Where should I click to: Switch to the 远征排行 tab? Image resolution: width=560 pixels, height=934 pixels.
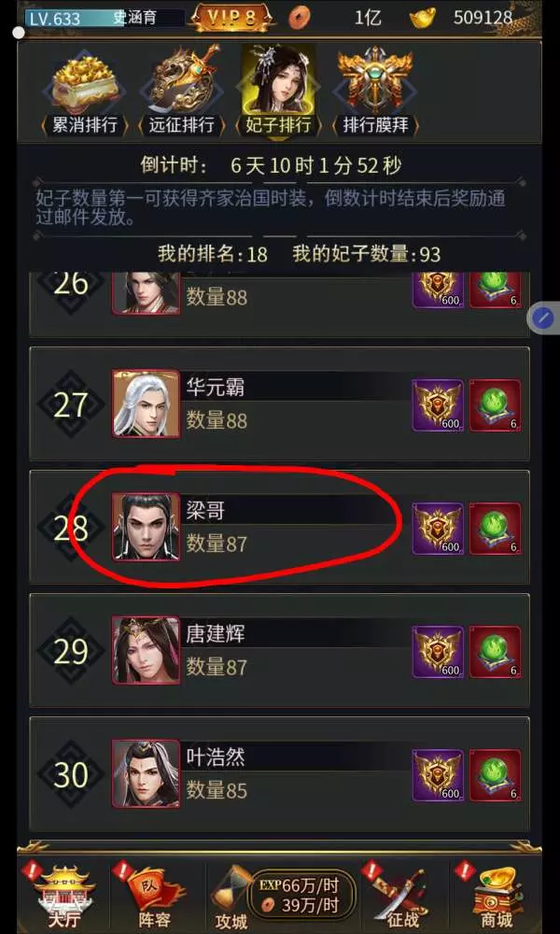[181, 91]
